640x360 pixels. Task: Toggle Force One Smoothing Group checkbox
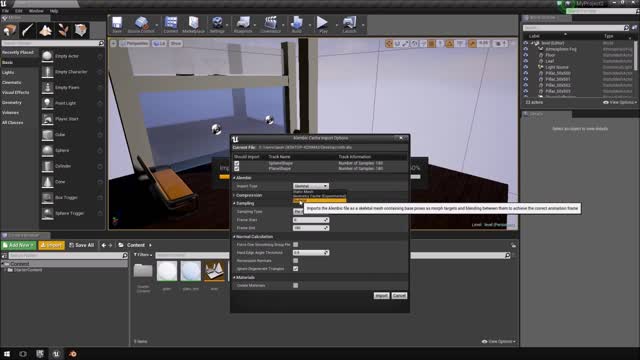[x=296, y=244]
